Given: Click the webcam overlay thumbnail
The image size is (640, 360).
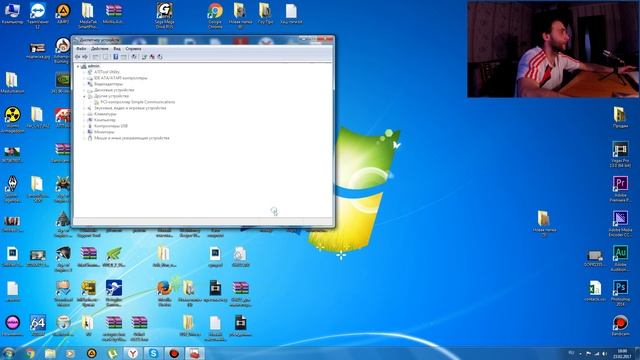Looking at the screenshot, I should [553, 49].
